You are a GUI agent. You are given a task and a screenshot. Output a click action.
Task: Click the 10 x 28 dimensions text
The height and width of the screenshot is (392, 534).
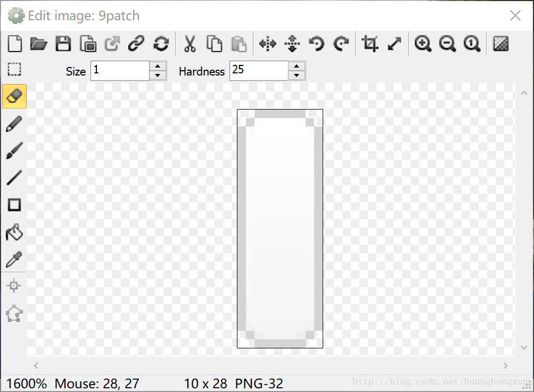(x=206, y=384)
